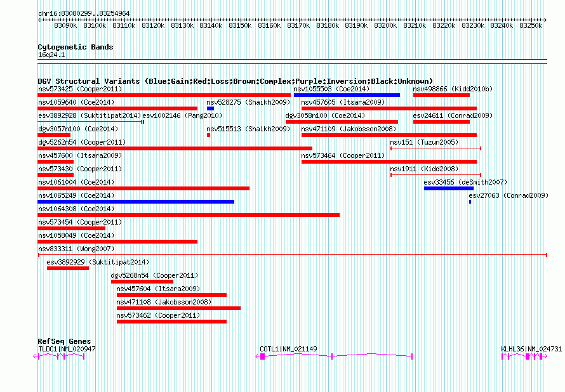The width and height of the screenshot is (565, 392).
Task: Select the blue nsv1055503 gain bar
Action: [x=347, y=95]
